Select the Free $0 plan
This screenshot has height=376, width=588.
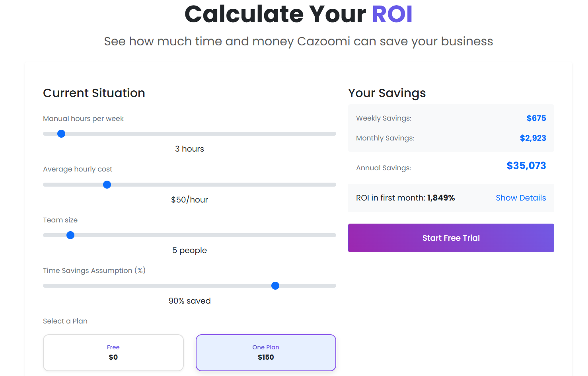[113, 353]
